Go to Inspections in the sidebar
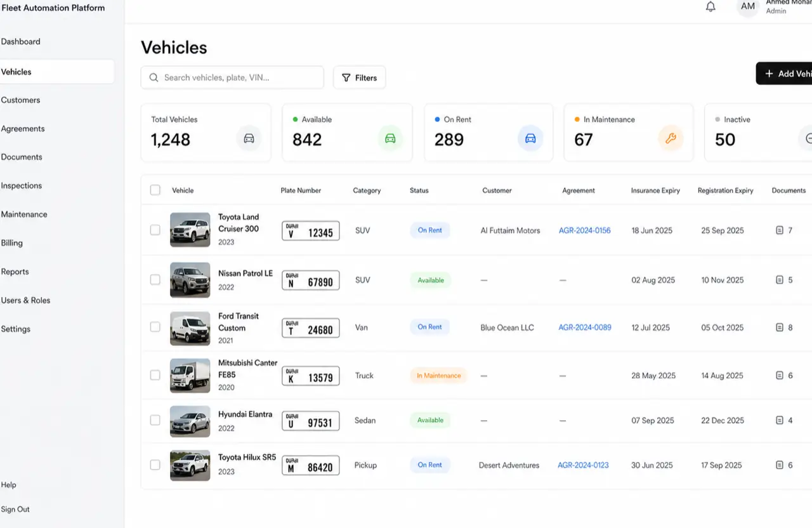 pyautogui.click(x=22, y=186)
